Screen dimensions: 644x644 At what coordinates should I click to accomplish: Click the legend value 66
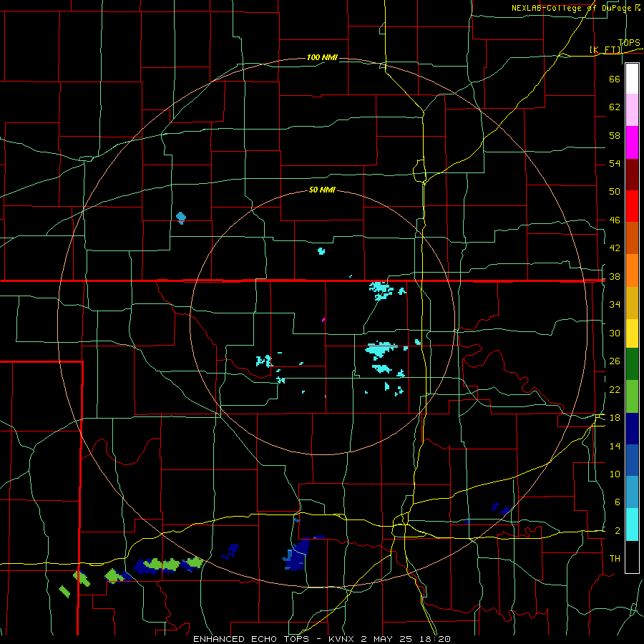[x=615, y=79]
